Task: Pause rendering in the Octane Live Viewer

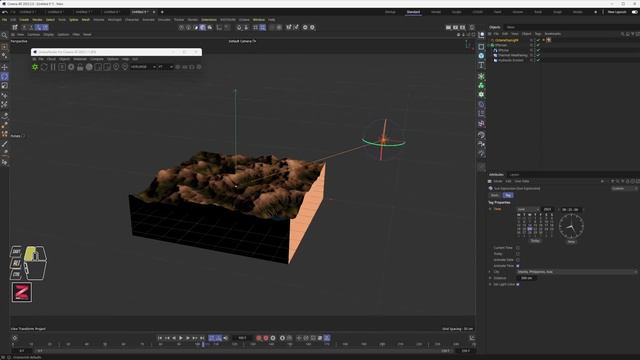Action: tap(53, 67)
